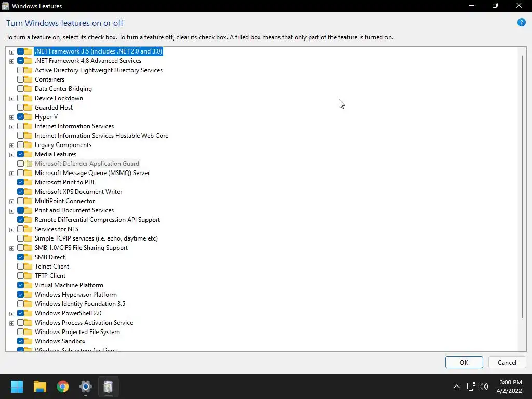Click the TFTP Client folder icon
The height and width of the screenshot is (399, 532).
point(28,276)
